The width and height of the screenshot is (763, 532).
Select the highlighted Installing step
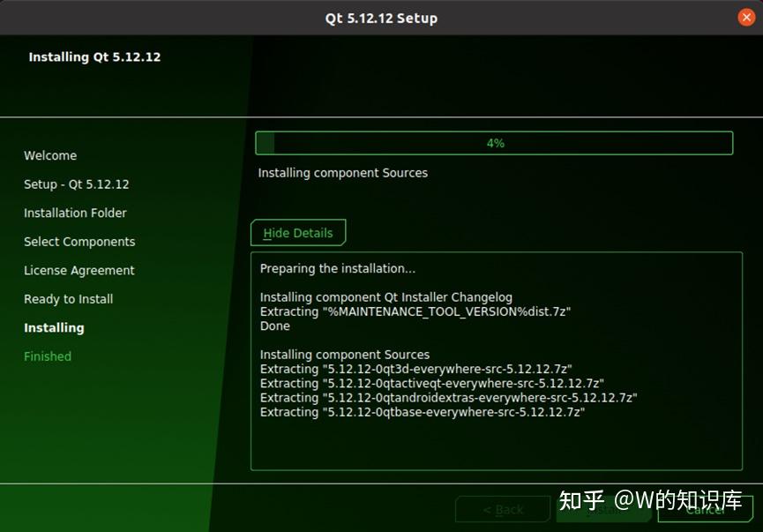54,327
